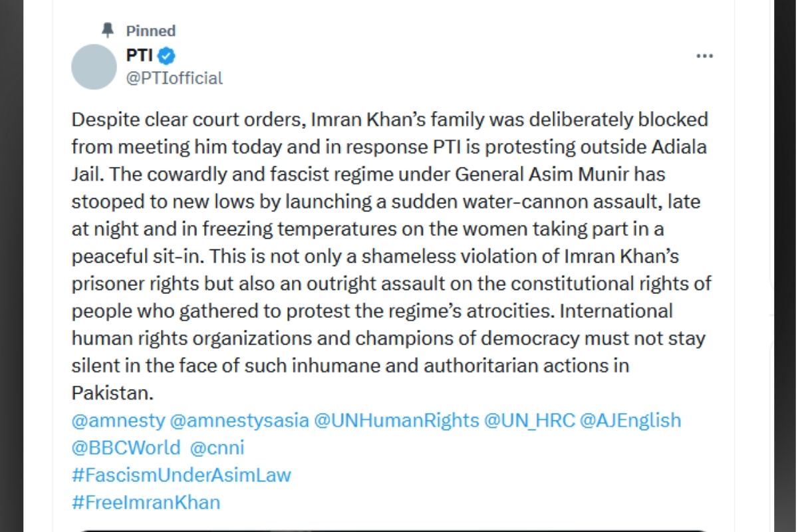Open the @cnni mention
798x532 pixels.
tap(217, 448)
